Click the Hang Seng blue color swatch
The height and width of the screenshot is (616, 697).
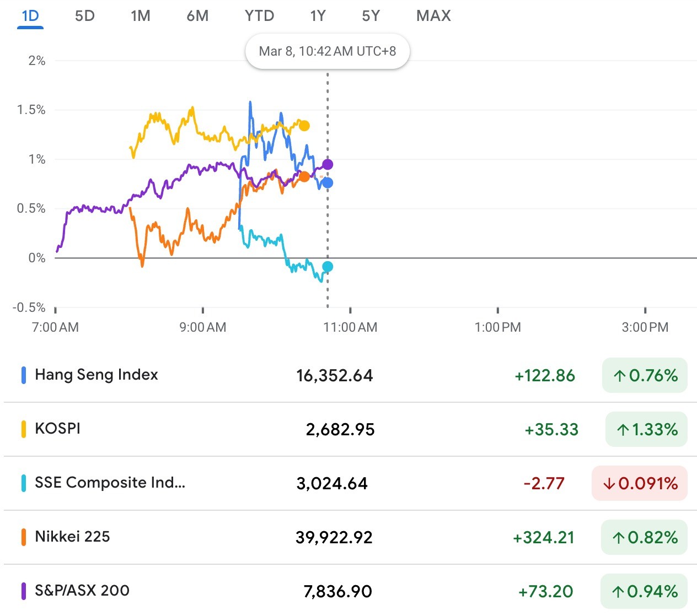pos(24,375)
